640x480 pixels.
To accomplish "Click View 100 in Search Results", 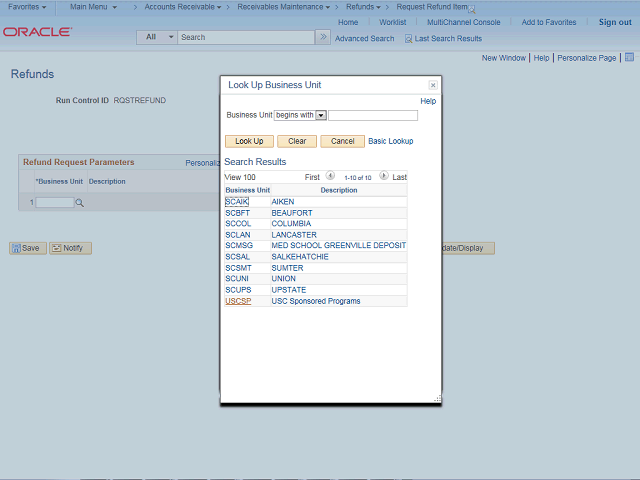I will (x=240, y=177).
